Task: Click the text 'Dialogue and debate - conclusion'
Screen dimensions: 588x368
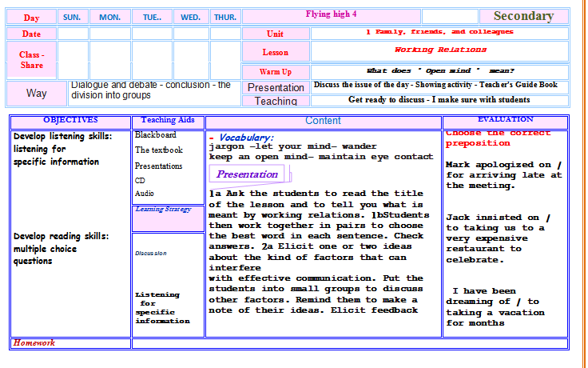Action: pos(143,85)
